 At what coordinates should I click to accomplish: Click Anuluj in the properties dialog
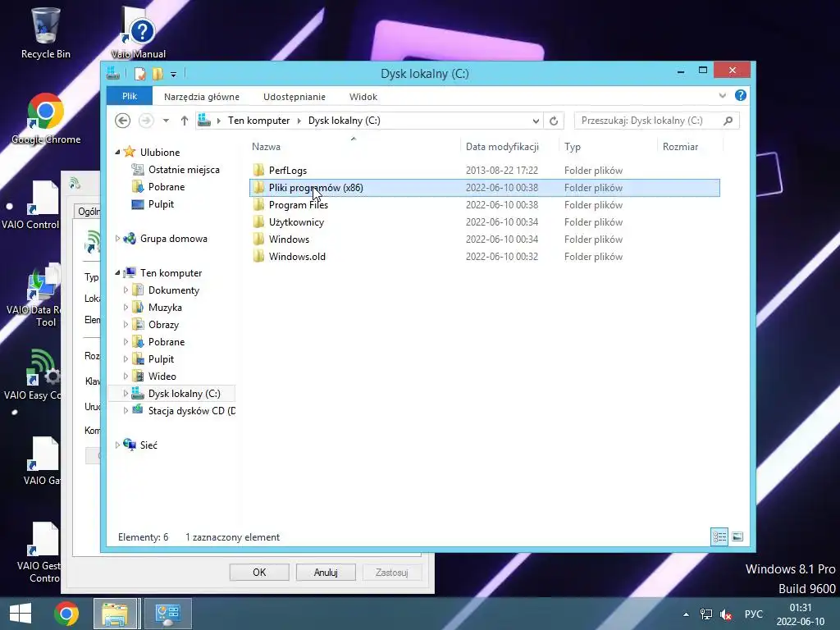pyautogui.click(x=326, y=572)
